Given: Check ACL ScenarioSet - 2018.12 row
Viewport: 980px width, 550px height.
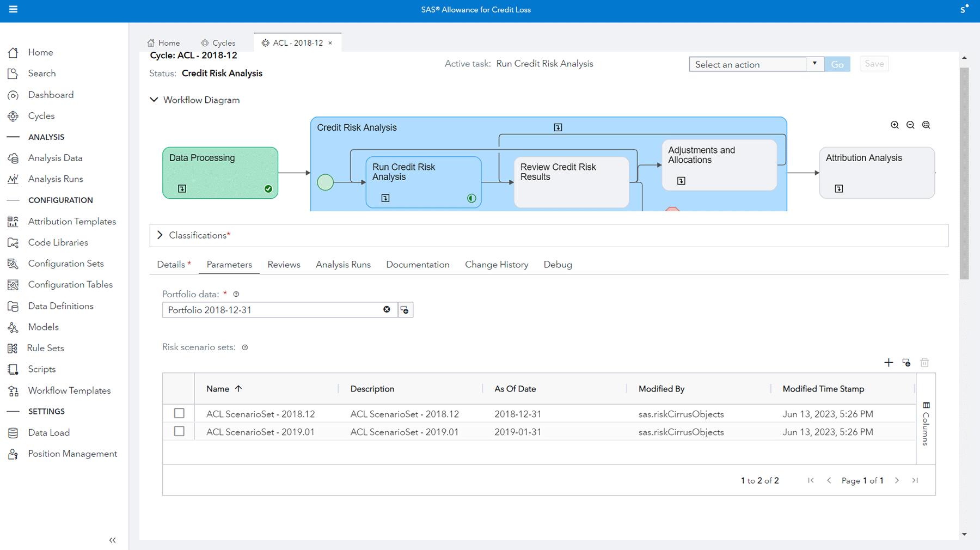Looking at the screenshot, I should [179, 413].
